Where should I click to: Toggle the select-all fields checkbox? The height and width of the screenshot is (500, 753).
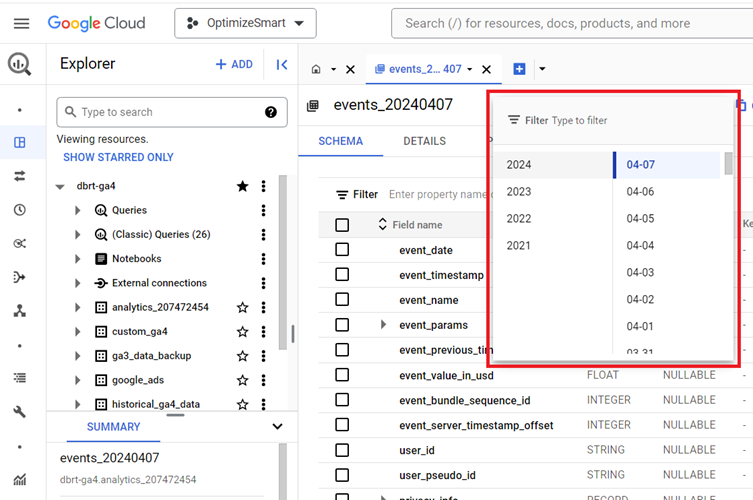(342, 225)
